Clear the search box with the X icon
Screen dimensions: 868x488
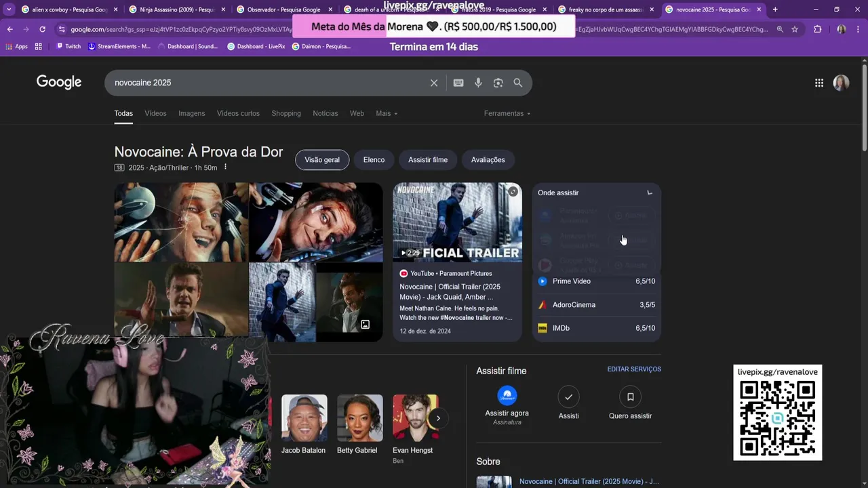[x=434, y=83]
